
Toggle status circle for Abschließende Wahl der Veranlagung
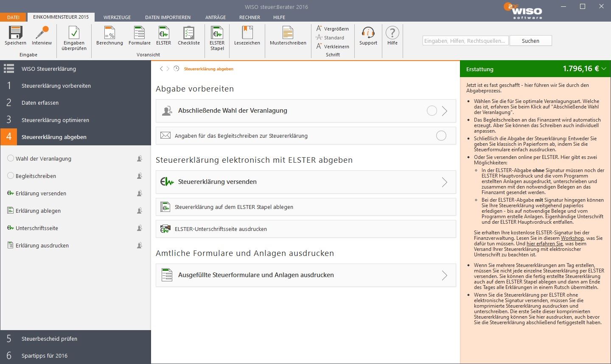[432, 111]
